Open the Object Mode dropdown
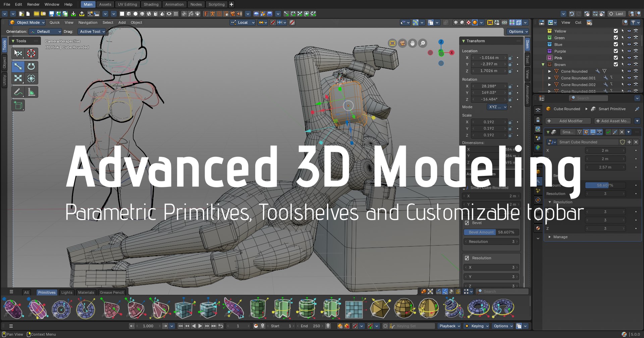Image resolution: width=644 pixels, height=338 pixels. pos(28,22)
